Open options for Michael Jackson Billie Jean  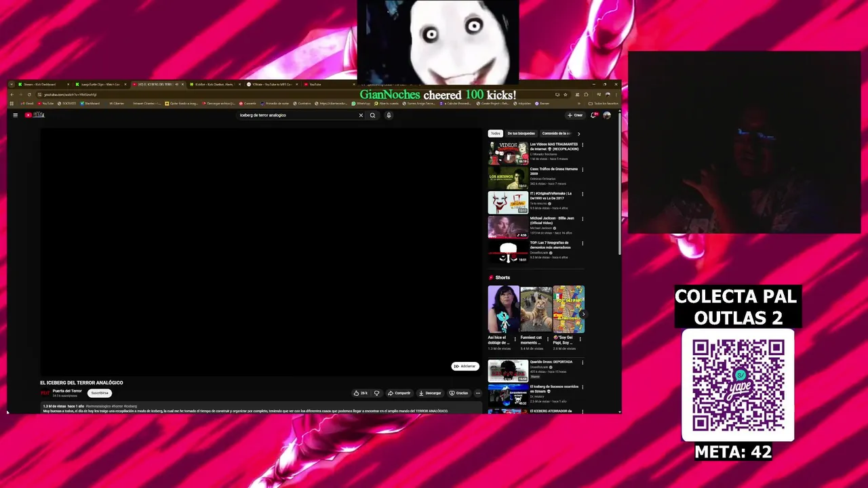(x=583, y=218)
